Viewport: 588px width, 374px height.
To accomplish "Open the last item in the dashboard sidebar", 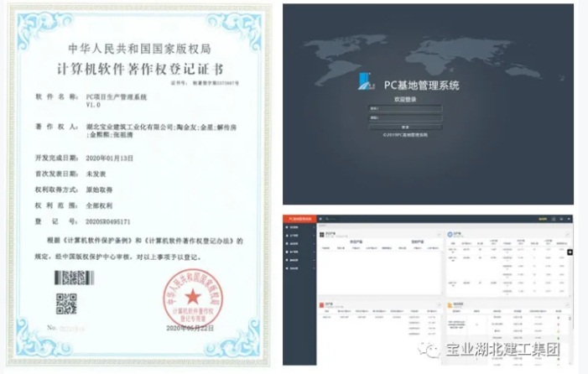I will pos(299,268).
